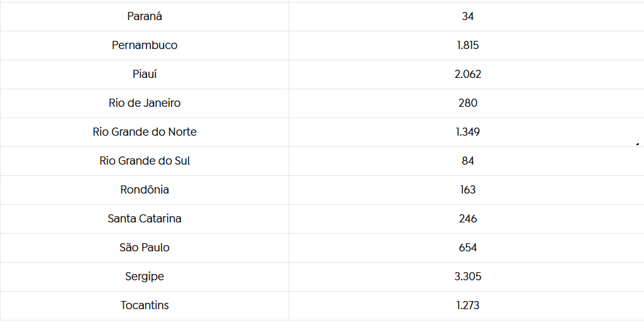Click the value 1.815 for Pernambuco
This screenshot has width=644, height=323.
point(468,45)
